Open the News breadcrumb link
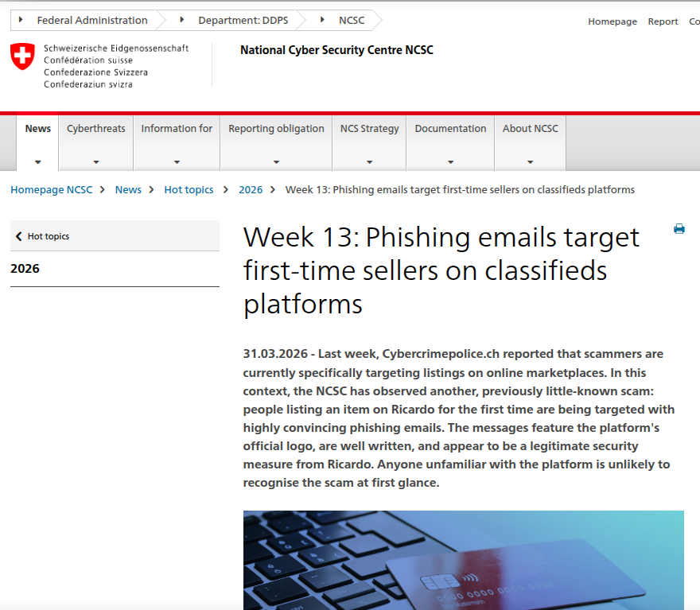 (128, 189)
